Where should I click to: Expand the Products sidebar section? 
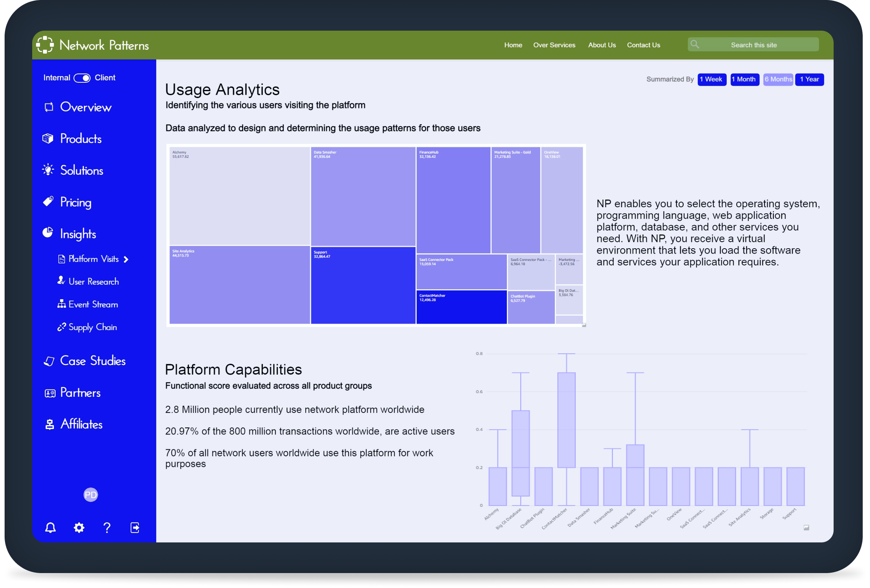80,139
